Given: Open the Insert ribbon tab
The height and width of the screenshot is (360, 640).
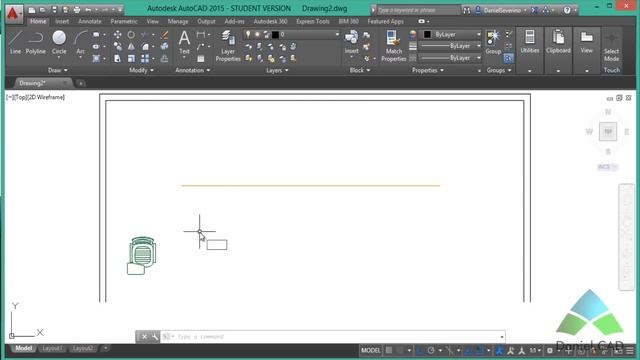Looking at the screenshot, I should [62, 21].
